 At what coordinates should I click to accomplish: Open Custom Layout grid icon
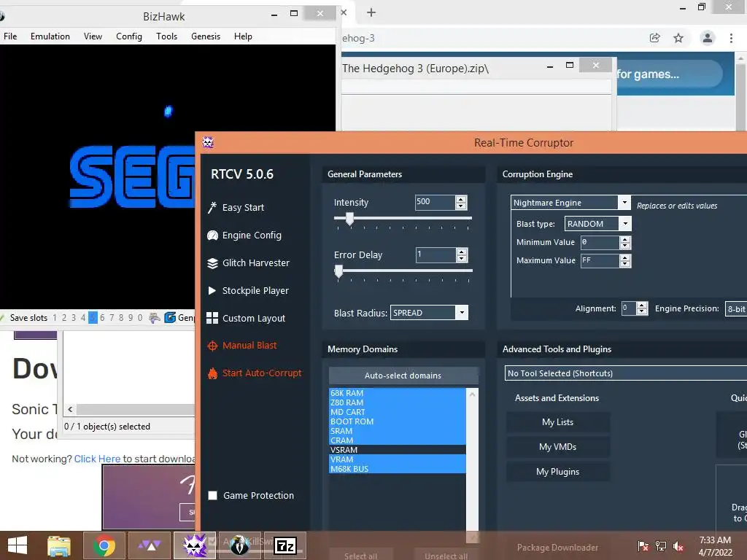(212, 318)
